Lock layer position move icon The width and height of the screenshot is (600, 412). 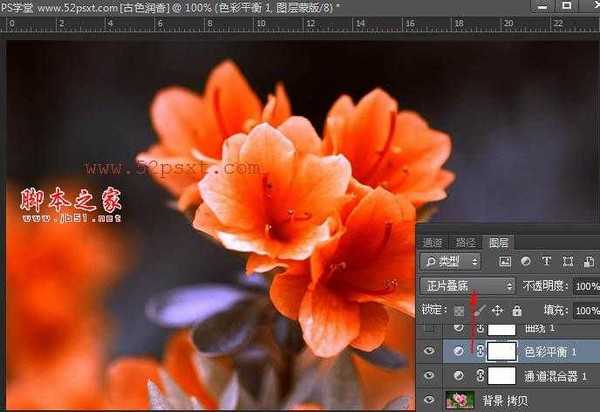497,311
